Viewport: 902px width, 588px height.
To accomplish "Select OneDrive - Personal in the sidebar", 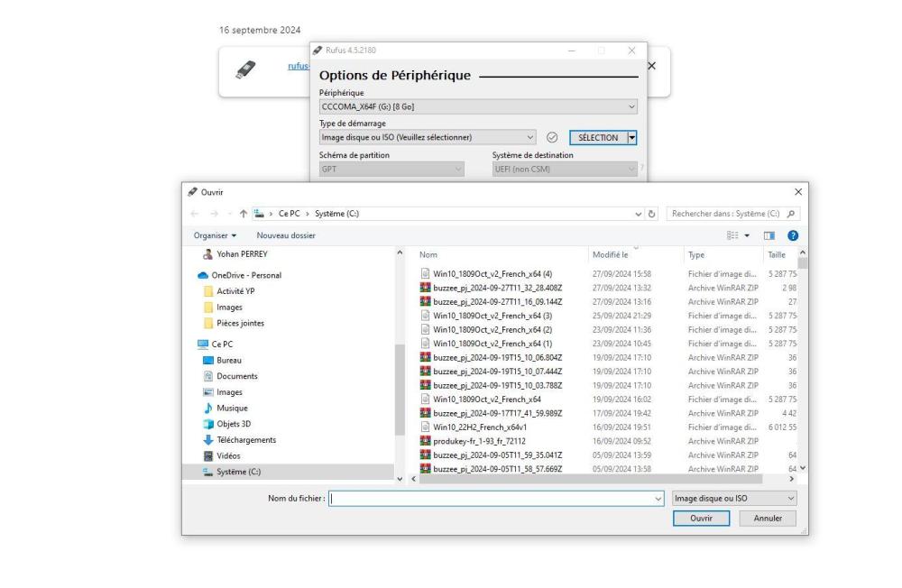I will (246, 275).
